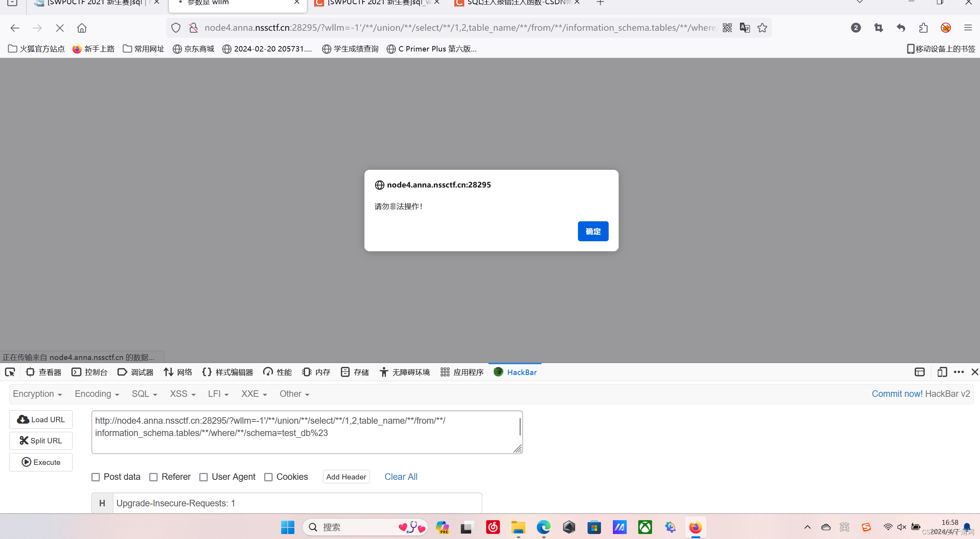Expand the XSS dropdown
980x539 pixels.
tap(182, 394)
